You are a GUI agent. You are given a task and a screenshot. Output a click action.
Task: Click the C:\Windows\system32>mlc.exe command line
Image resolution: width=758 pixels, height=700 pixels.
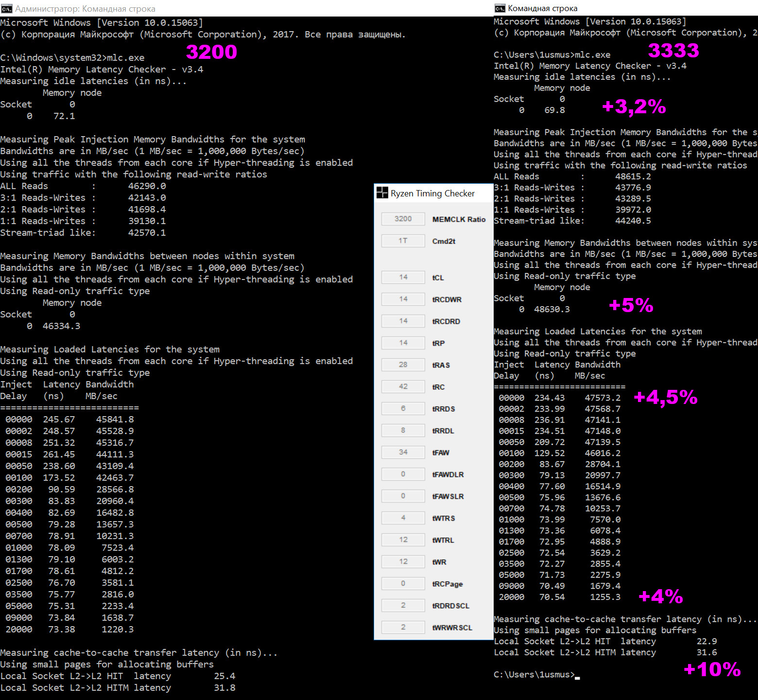(72, 58)
